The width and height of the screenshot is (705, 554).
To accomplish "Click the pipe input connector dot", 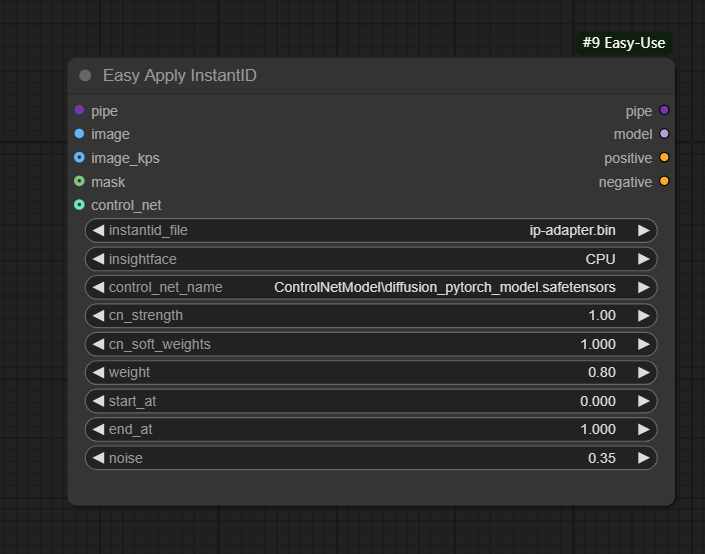I will (79, 110).
